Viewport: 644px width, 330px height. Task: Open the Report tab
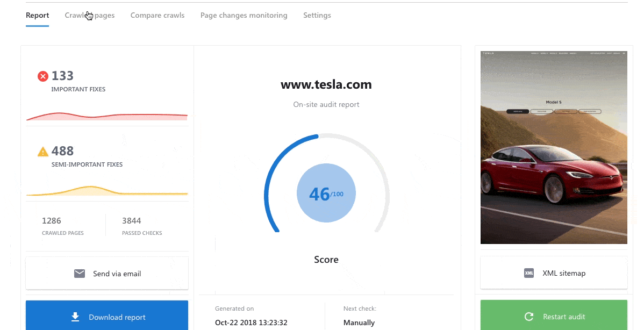pos(38,15)
